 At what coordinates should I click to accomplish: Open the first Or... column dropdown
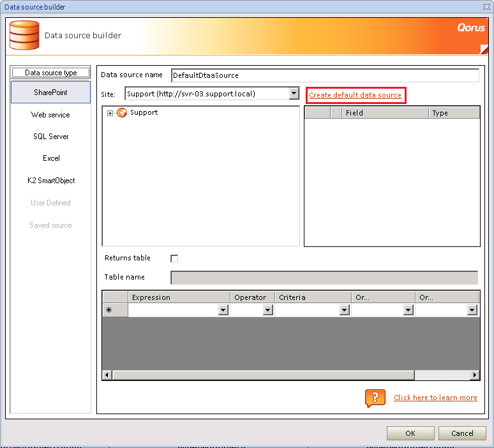pyautogui.click(x=408, y=310)
